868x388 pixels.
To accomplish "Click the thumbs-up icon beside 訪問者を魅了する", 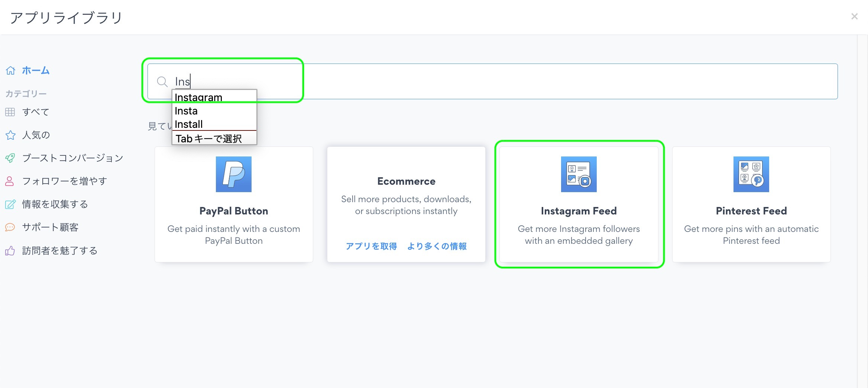I will pos(10,250).
